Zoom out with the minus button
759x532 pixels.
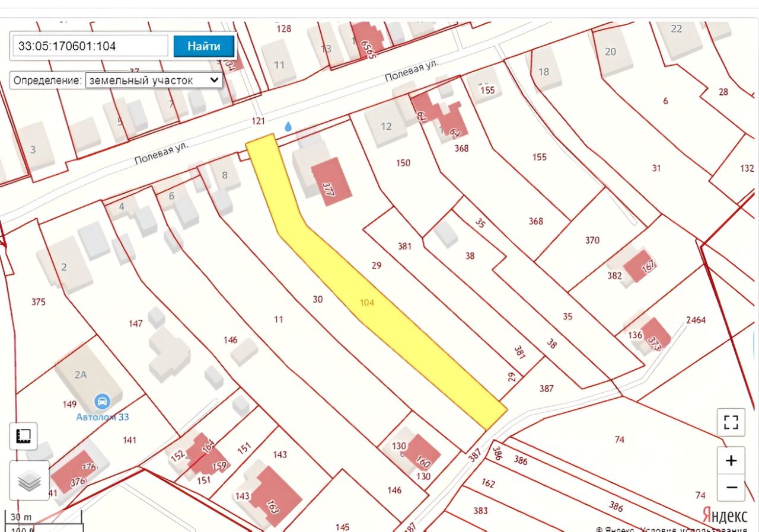click(731, 488)
